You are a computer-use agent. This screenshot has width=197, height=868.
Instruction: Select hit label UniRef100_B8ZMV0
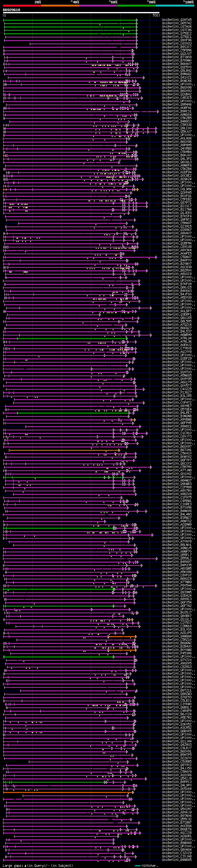[177, 270]
